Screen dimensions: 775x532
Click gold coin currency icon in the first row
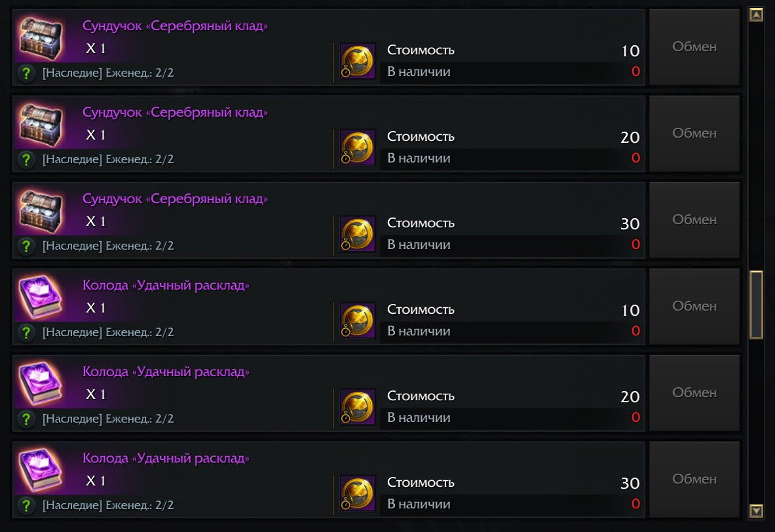pyautogui.click(x=358, y=62)
